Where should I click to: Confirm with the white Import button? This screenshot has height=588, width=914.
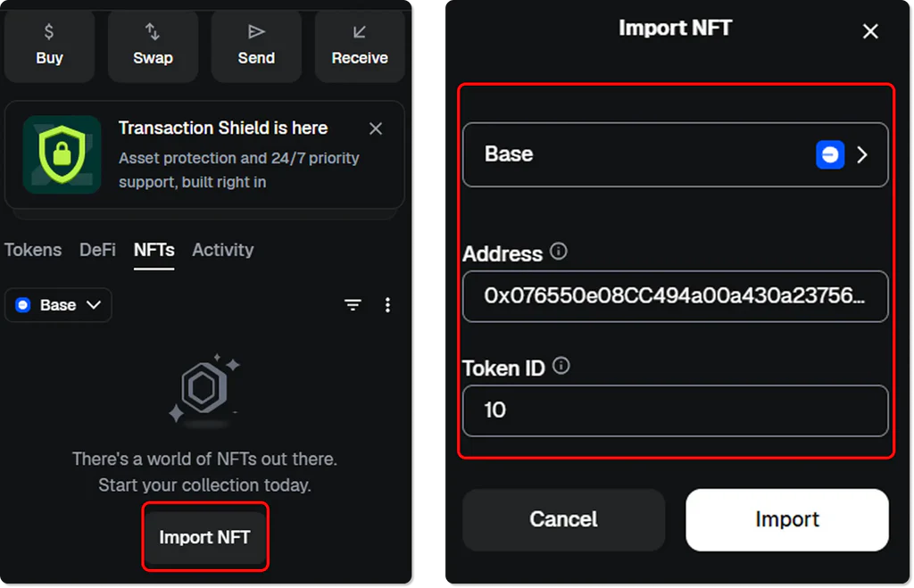click(x=786, y=519)
